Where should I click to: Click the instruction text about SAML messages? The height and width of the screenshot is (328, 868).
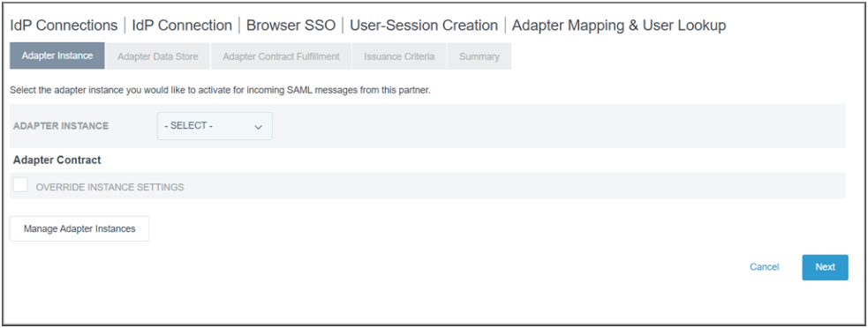click(221, 90)
